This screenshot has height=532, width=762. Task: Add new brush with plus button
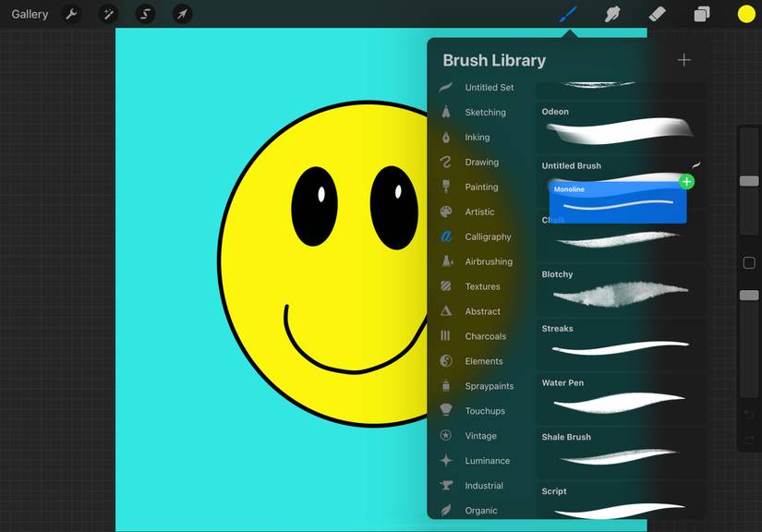click(683, 60)
